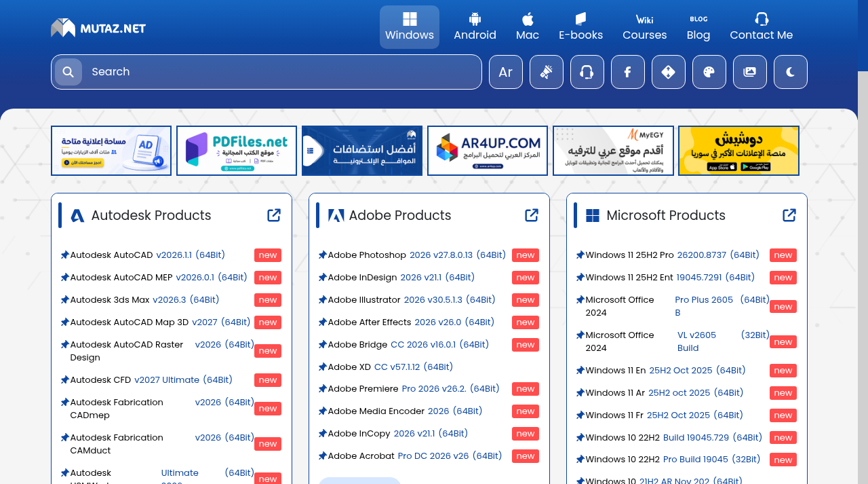Open Autodesk AutoCAD MEP link

coord(159,278)
